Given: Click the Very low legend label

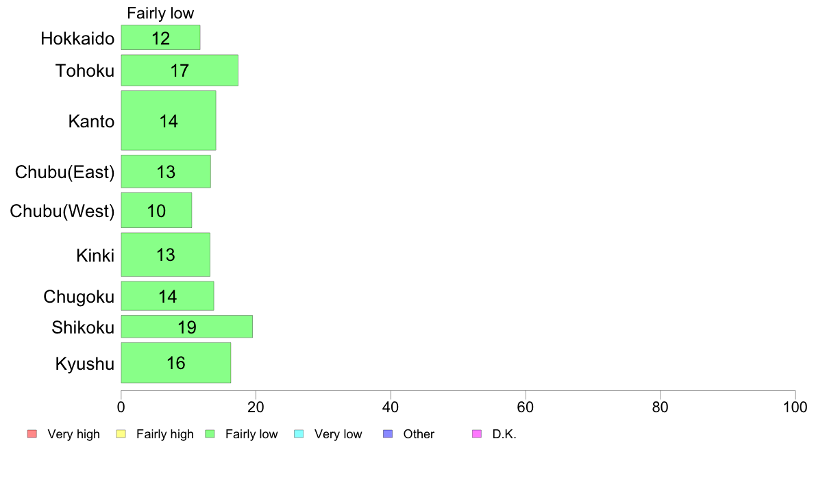Looking at the screenshot, I should (x=338, y=434).
